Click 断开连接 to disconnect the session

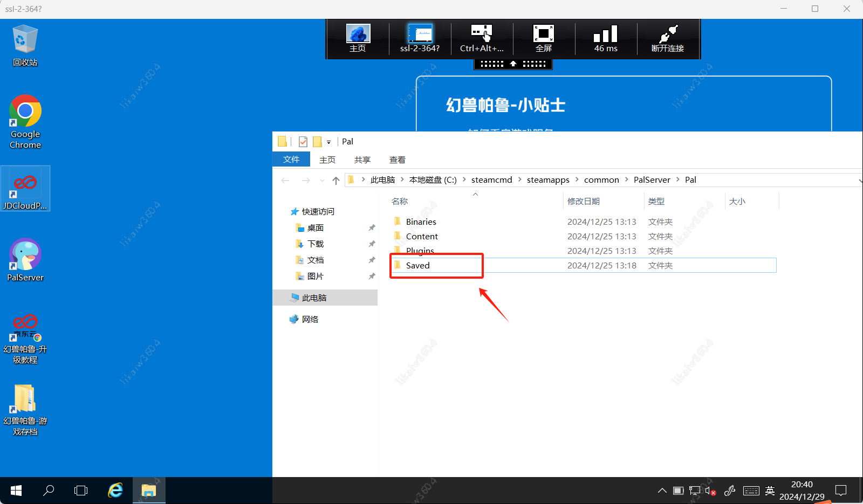pyautogui.click(x=668, y=38)
